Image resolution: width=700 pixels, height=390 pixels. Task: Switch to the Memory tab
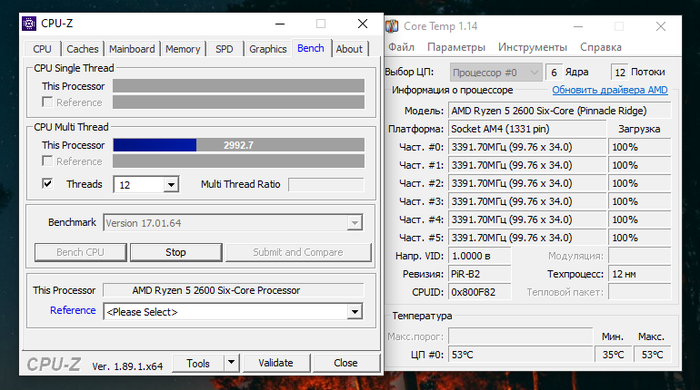pyautogui.click(x=183, y=49)
